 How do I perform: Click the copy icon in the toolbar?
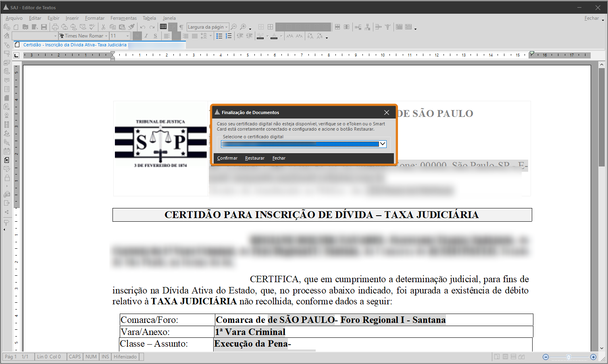click(112, 27)
